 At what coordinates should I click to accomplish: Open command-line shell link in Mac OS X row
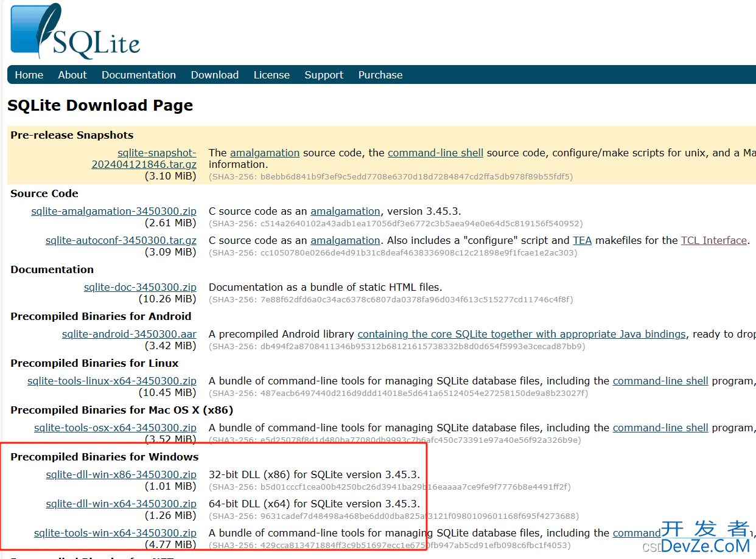660,428
